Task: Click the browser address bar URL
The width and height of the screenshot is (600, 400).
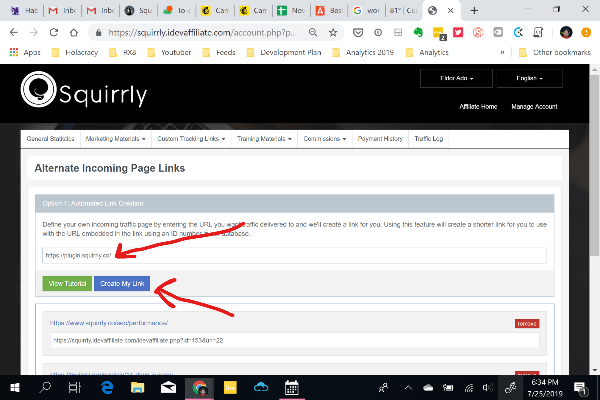Action: tap(202, 33)
